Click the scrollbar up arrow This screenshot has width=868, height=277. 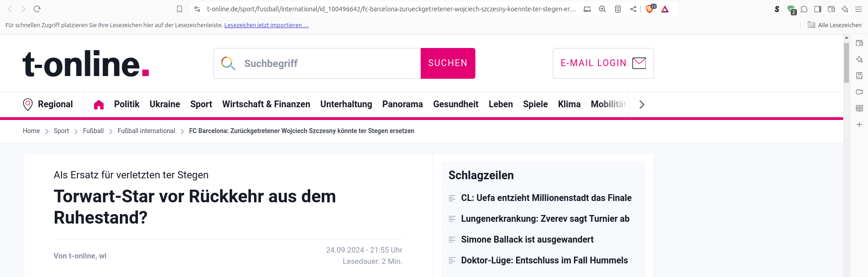point(846,38)
